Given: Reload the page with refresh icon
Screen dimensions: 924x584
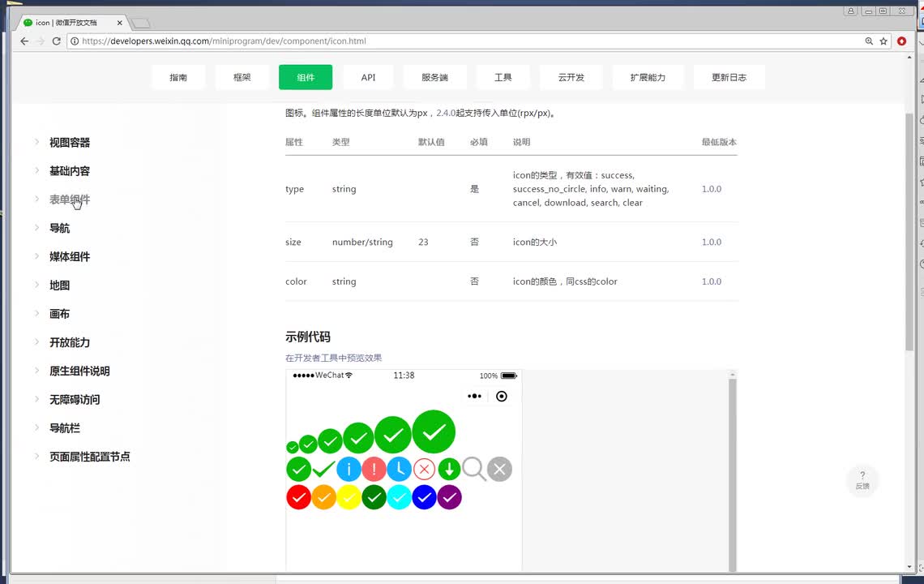Looking at the screenshot, I should point(57,41).
